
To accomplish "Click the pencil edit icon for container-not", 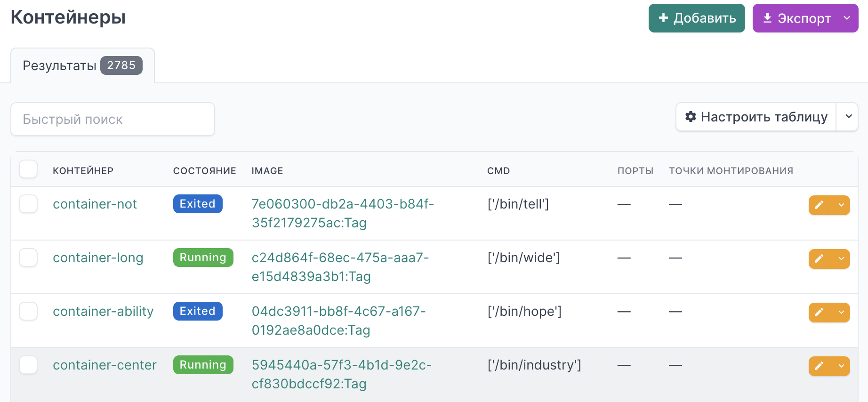I will pos(820,205).
